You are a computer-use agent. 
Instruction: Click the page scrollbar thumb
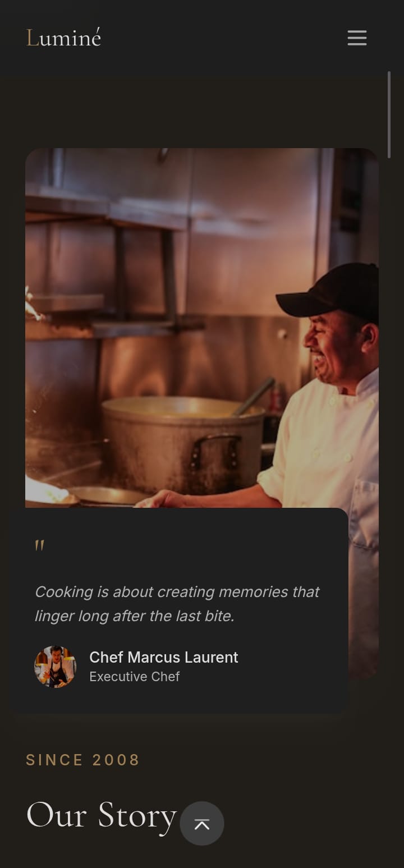coord(389,114)
